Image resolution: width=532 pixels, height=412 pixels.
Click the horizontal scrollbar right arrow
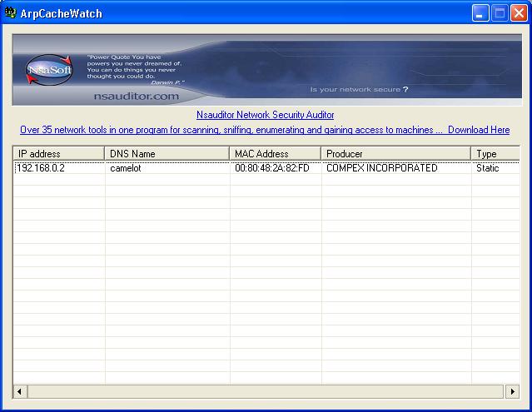(512, 392)
